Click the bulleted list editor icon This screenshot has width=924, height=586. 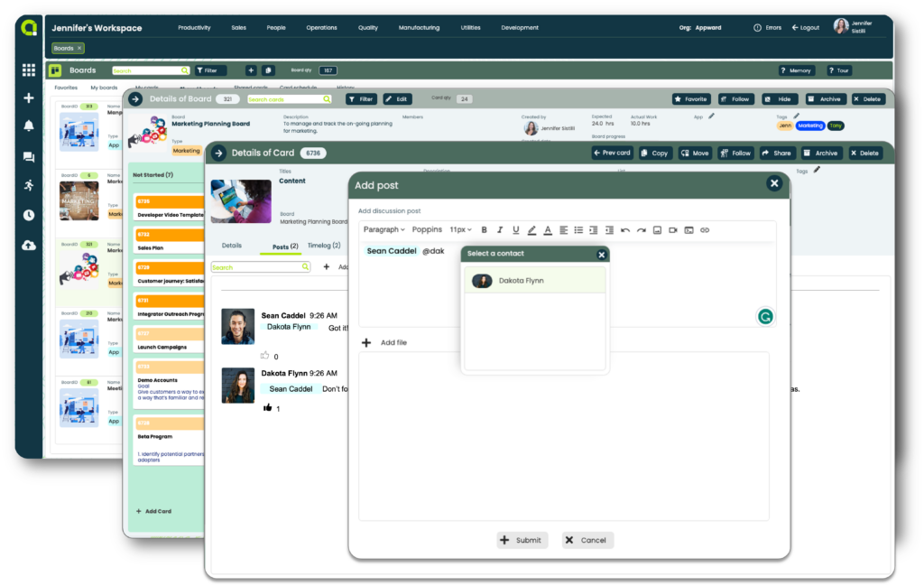(x=578, y=230)
